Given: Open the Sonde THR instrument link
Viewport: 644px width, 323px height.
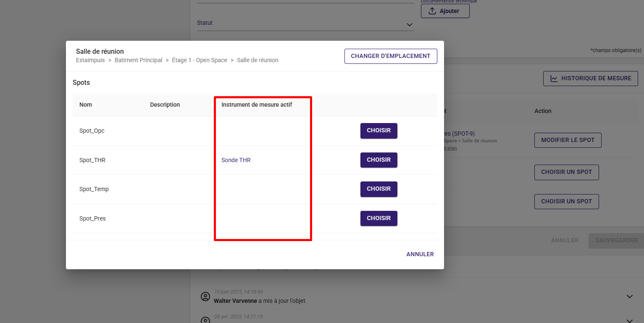Looking at the screenshot, I should (x=236, y=160).
